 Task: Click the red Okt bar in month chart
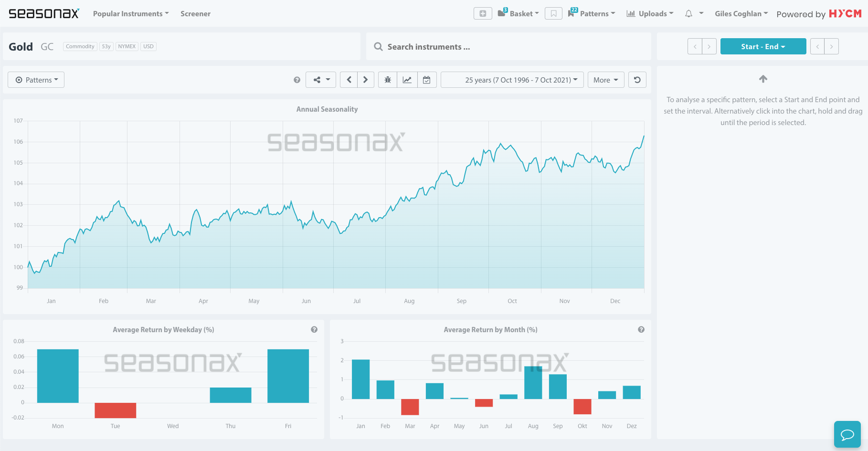click(582, 407)
